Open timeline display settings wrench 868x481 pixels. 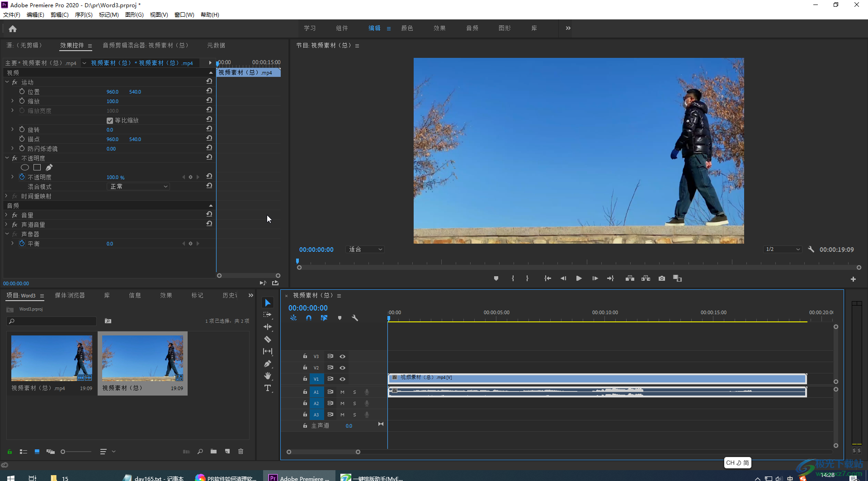pyautogui.click(x=355, y=318)
